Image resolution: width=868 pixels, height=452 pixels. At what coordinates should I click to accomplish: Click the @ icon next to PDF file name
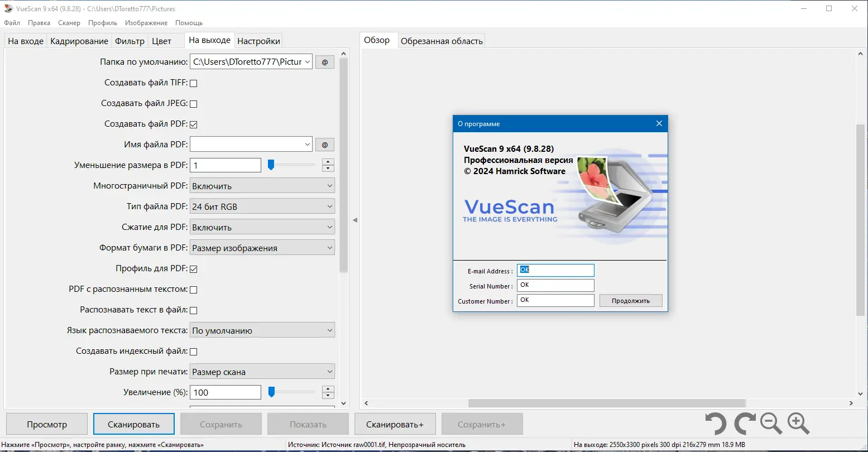tap(324, 144)
